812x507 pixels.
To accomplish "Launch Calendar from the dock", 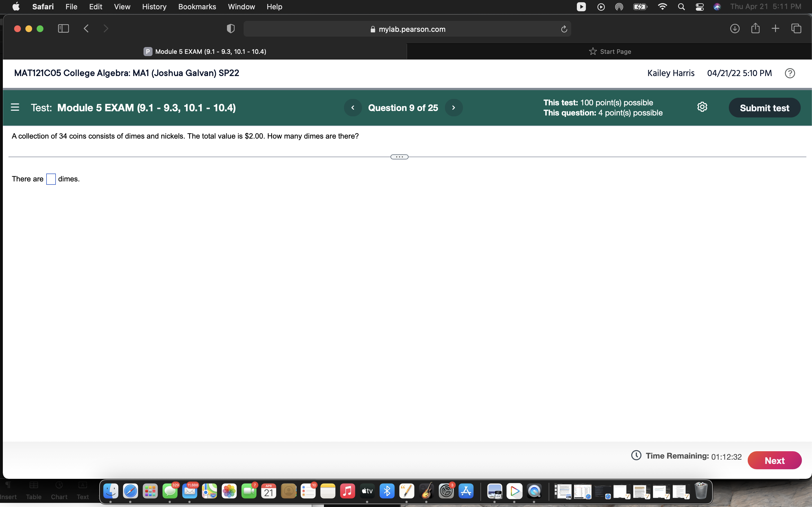I will (269, 491).
